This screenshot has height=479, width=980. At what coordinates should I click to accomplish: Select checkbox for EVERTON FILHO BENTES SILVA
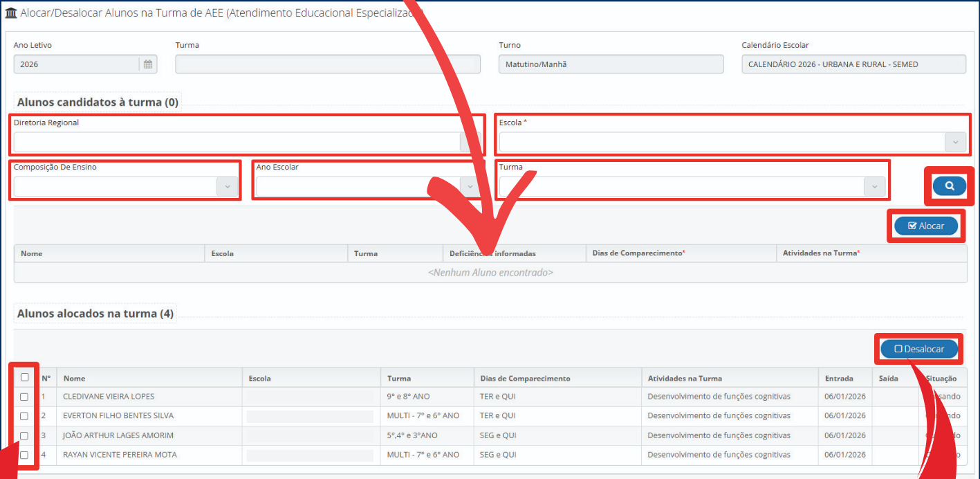[24, 417]
